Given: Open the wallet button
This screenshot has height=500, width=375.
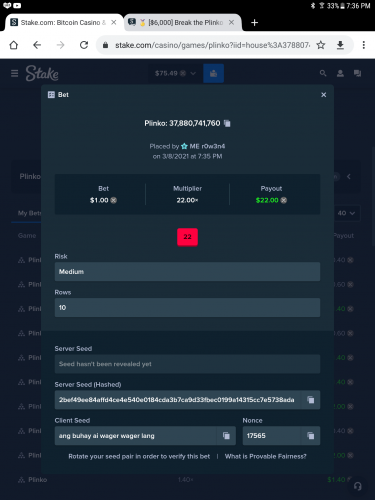Looking at the screenshot, I should point(213,73).
